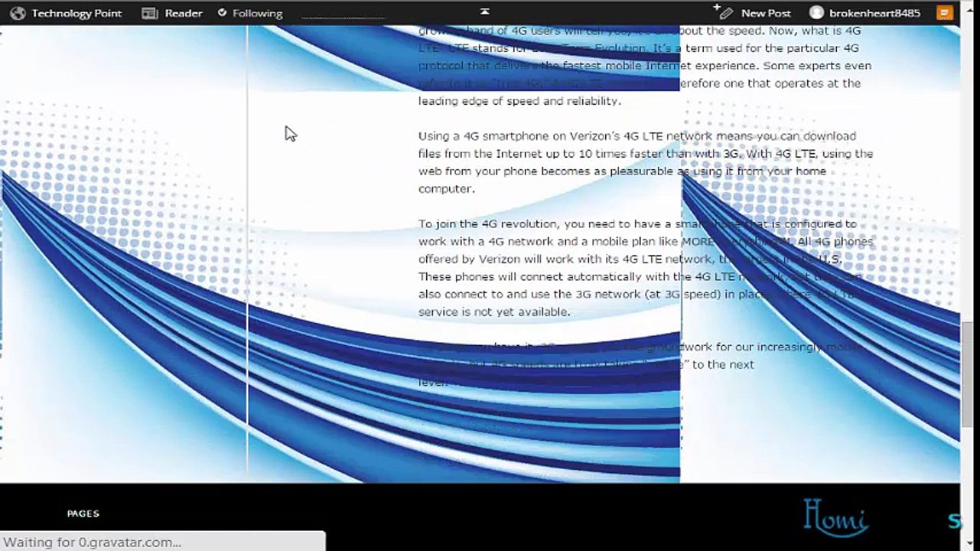Open the Reader link in admin bar
The height and width of the screenshot is (551, 980).
point(184,13)
